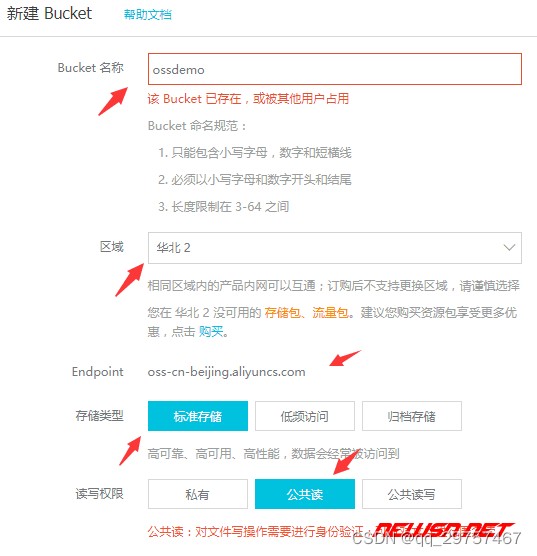The width and height of the screenshot is (537, 556).
Task: Open the 华北 2 region dropdown text
Action: pyautogui.click(x=174, y=248)
